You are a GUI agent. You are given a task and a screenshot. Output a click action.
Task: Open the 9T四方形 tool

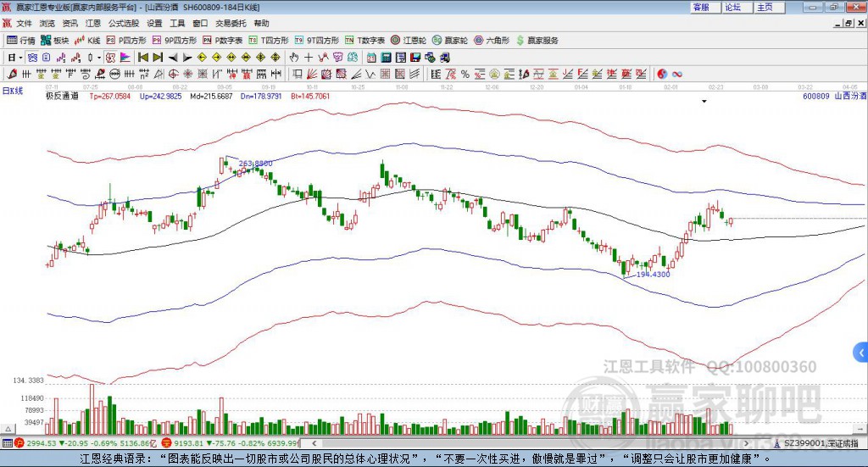coord(317,41)
